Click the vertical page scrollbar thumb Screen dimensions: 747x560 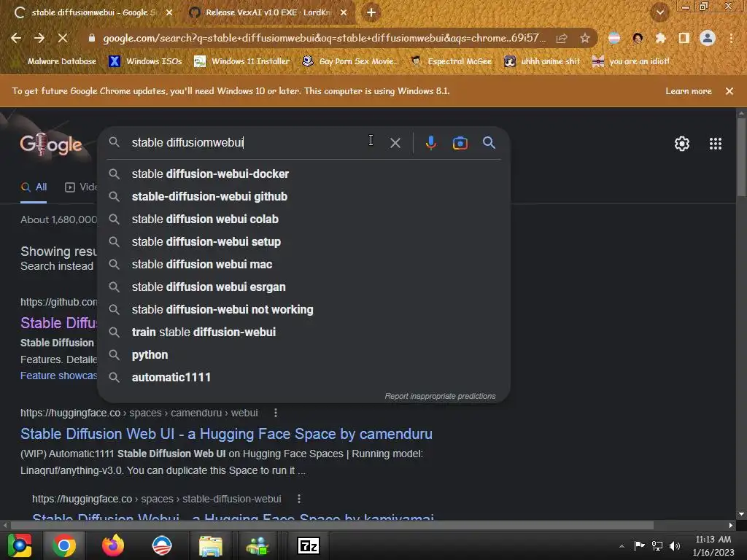point(741,157)
